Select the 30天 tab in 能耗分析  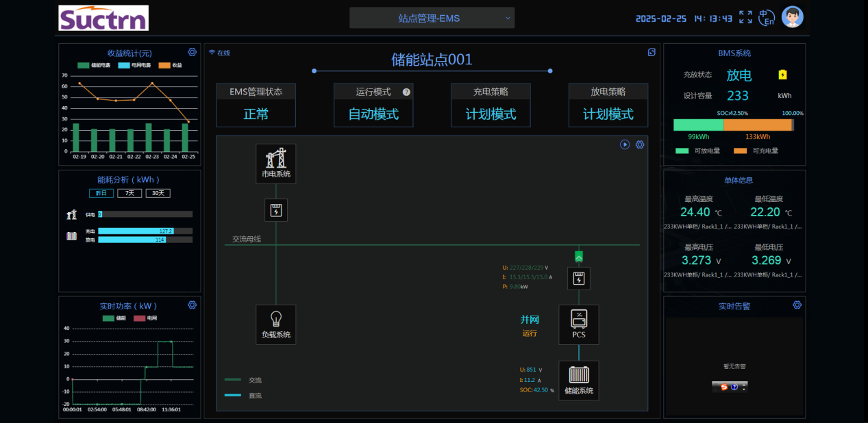[x=158, y=193]
